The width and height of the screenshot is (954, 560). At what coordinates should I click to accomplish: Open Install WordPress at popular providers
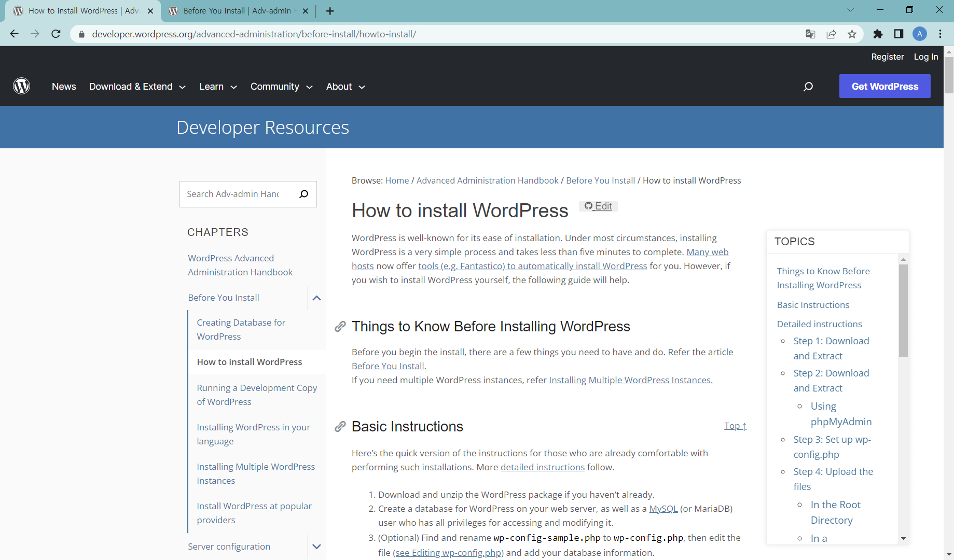[x=254, y=513]
